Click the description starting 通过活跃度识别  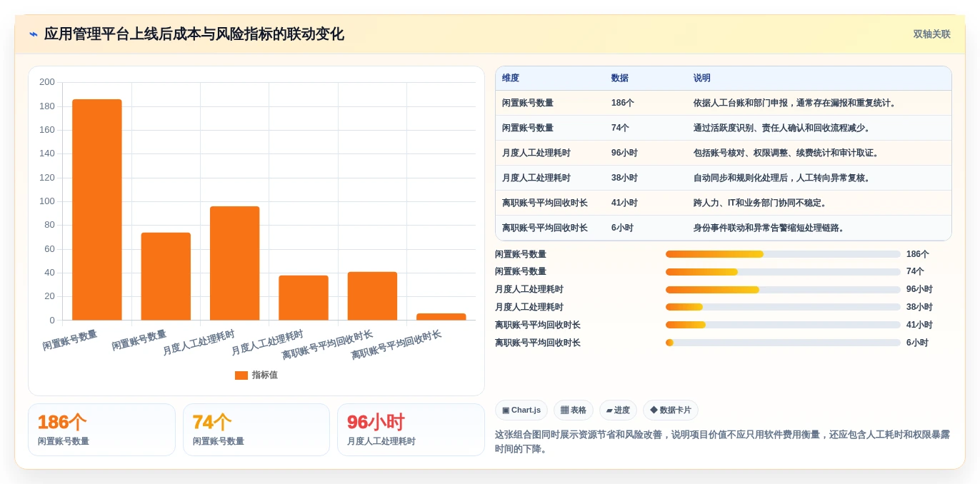(782, 128)
